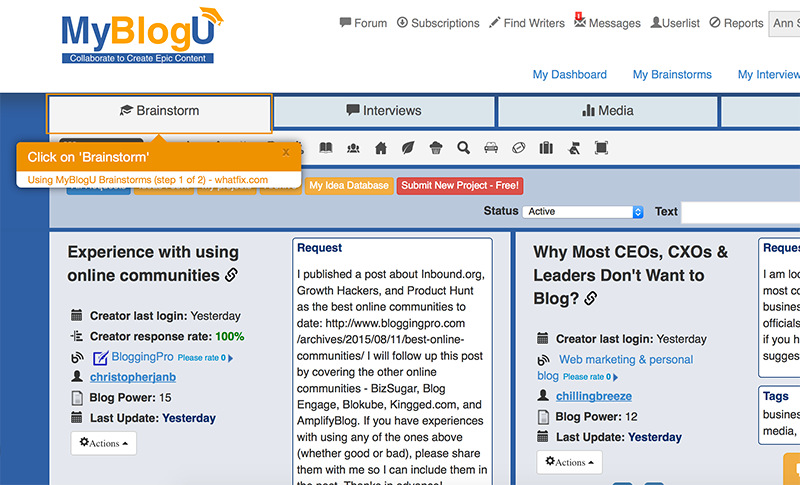Viewport: 800px width, 485px height.
Task: Click the 'Blog Power: 12' text
Action: click(x=596, y=417)
